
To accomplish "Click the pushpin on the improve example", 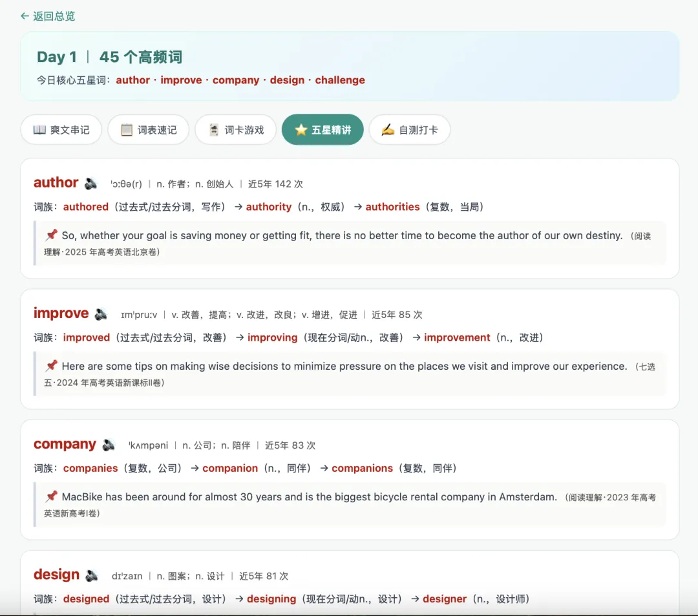I will pos(51,365).
